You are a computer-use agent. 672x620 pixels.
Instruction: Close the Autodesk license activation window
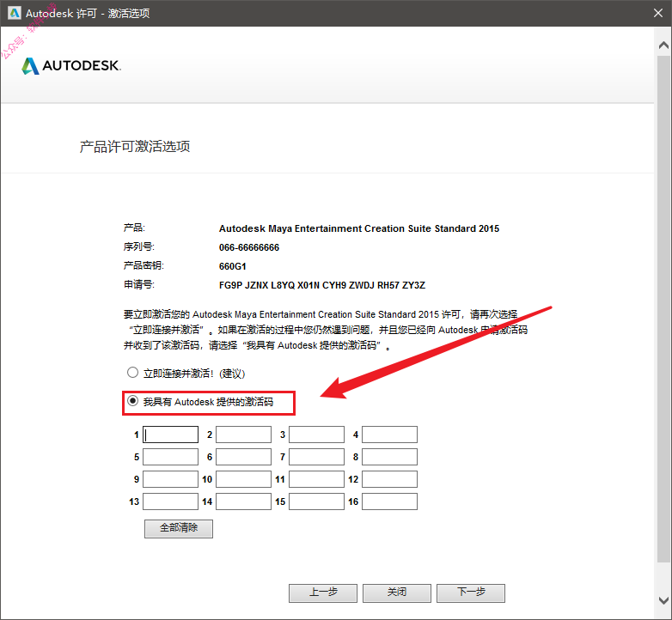[658, 13]
